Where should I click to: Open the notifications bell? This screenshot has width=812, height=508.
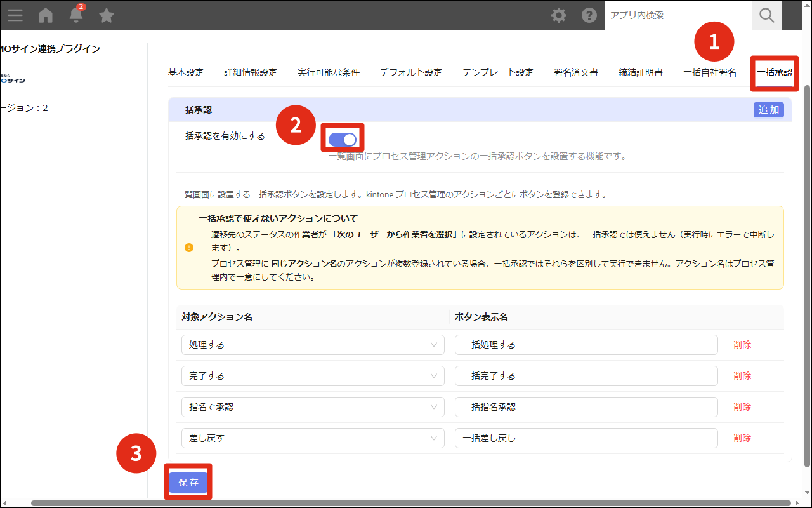(76, 15)
